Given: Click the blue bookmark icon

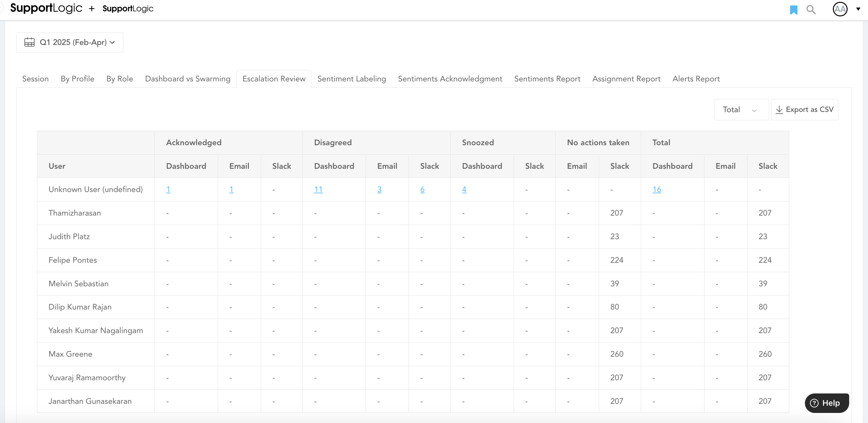Looking at the screenshot, I should point(793,10).
